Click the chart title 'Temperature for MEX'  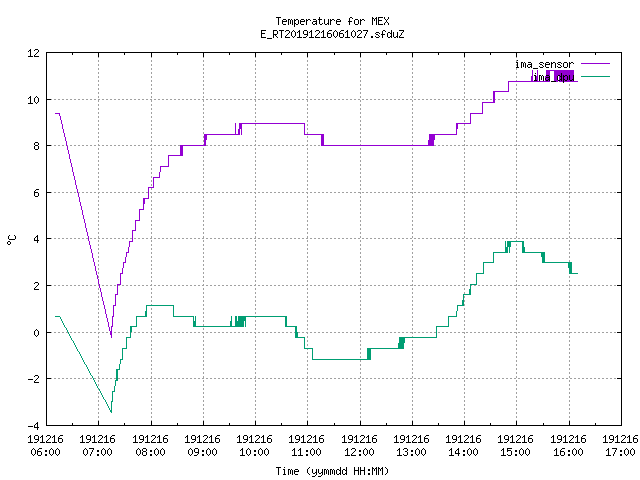tap(332, 21)
